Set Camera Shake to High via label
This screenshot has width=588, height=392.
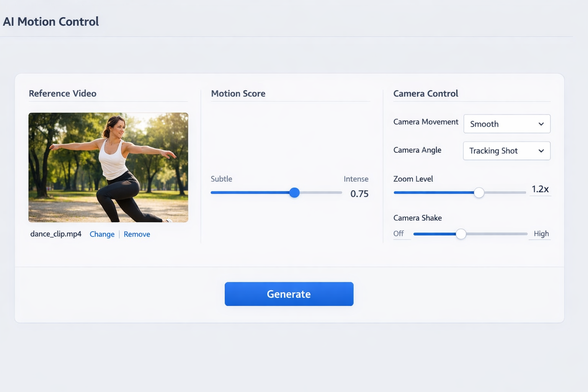coord(541,234)
